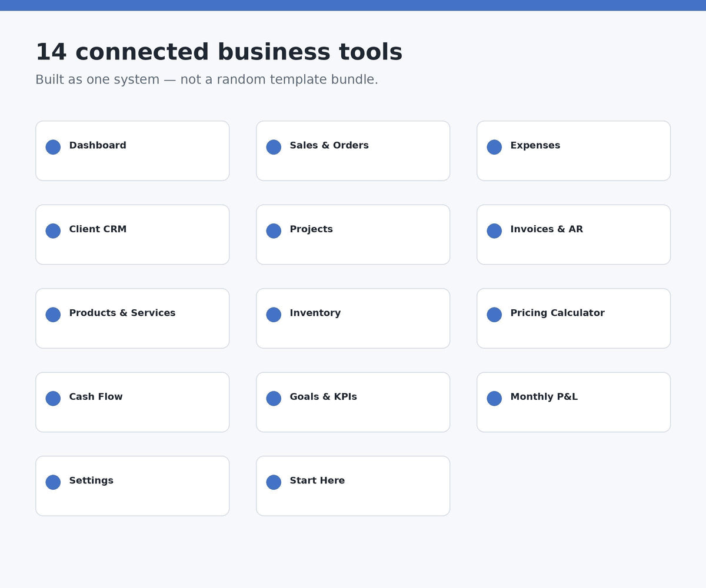
Task: Open the Monthly P&L card
Action: coord(574,402)
